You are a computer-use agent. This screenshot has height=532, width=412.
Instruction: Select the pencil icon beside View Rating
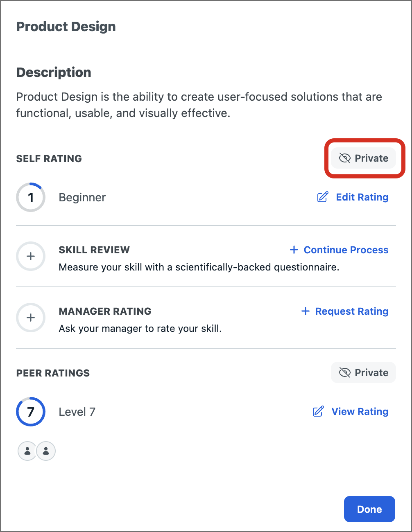pyautogui.click(x=317, y=411)
